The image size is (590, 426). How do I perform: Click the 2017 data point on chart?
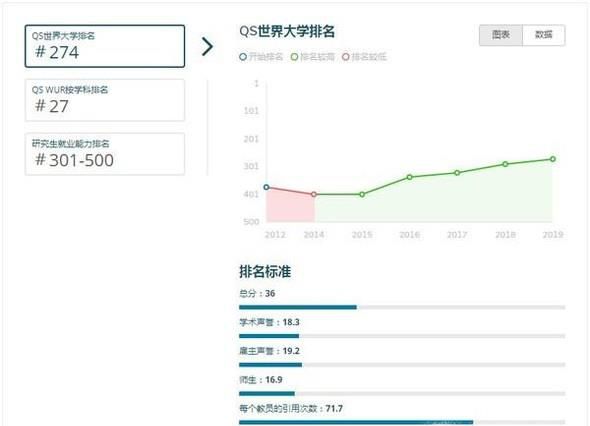(x=457, y=173)
